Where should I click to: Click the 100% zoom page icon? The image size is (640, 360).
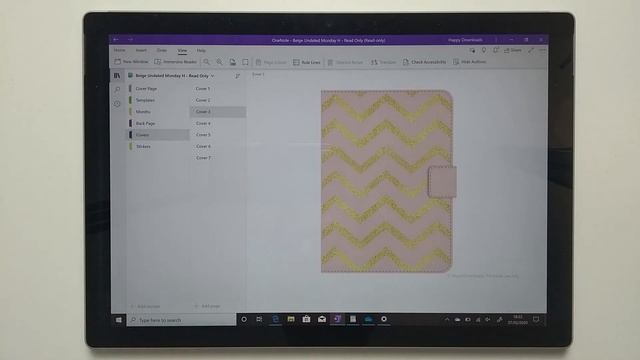point(245,62)
